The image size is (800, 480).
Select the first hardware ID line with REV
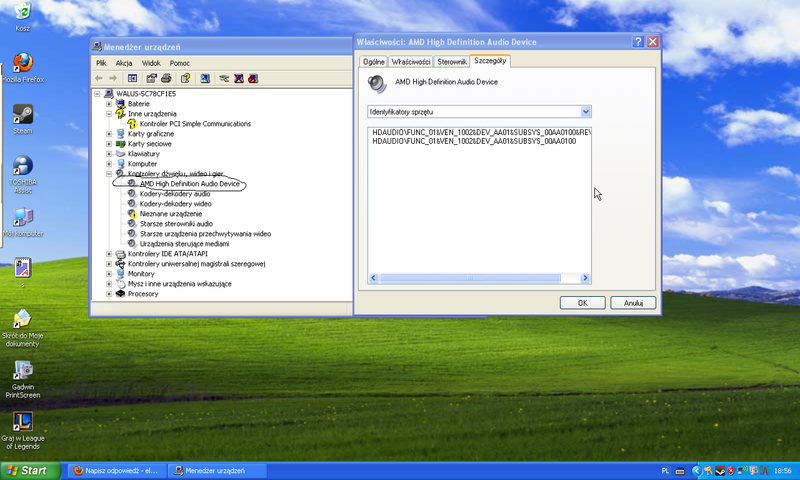(x=481, y=132)
